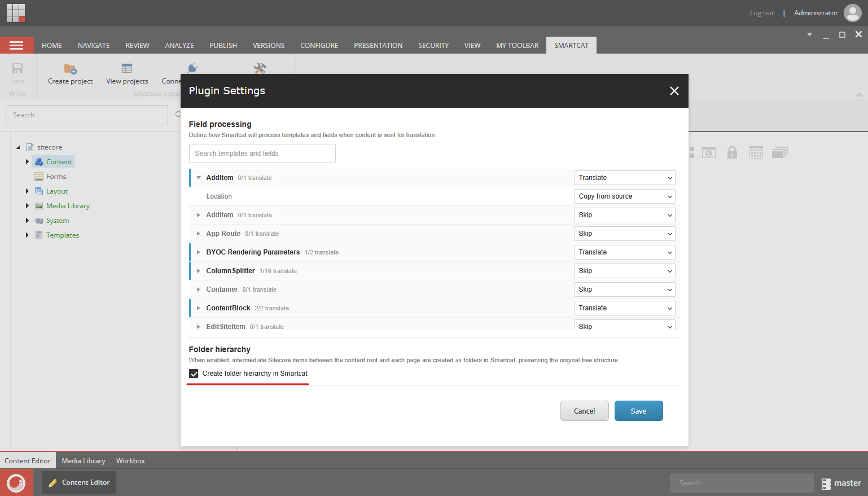Click the browser globe icon behind dialog
868x496 pixels.
tap(709, 152)
